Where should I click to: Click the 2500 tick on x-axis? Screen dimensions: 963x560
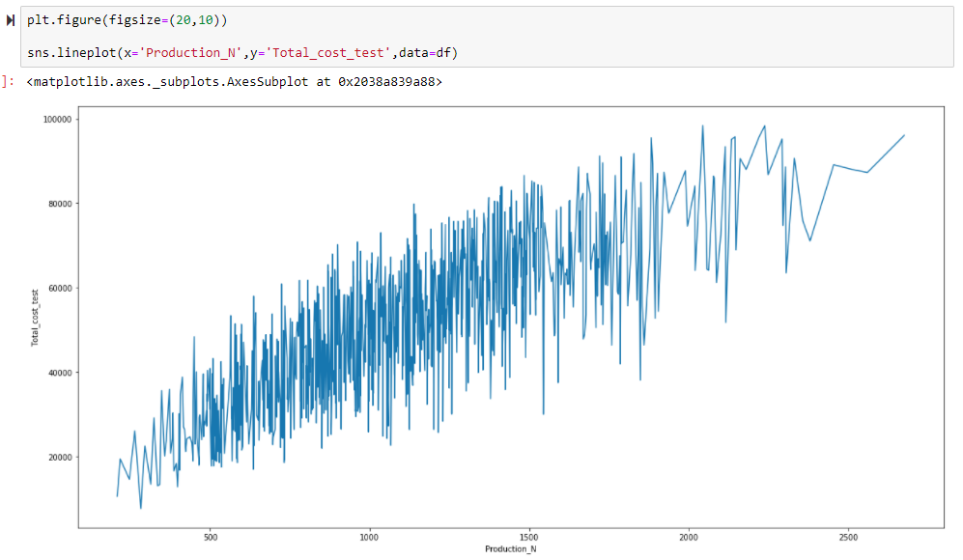[848, 536]
